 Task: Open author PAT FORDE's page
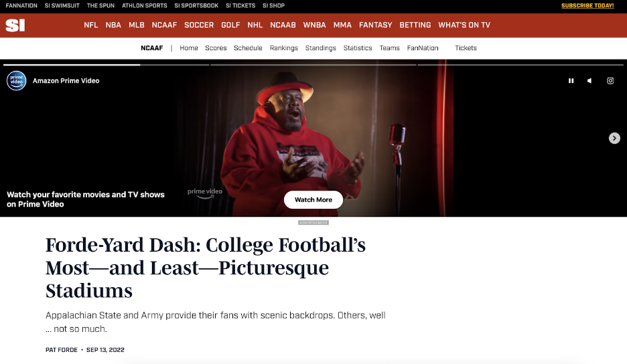(x=62, y=350)
